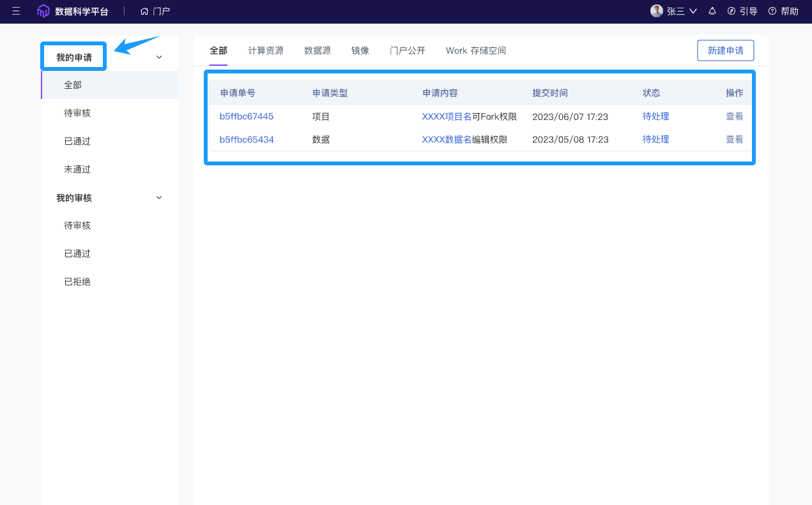Select 待审核 under 我的申请
The height and width of the screenshot is (505, 812).
(x=77, y=113)
